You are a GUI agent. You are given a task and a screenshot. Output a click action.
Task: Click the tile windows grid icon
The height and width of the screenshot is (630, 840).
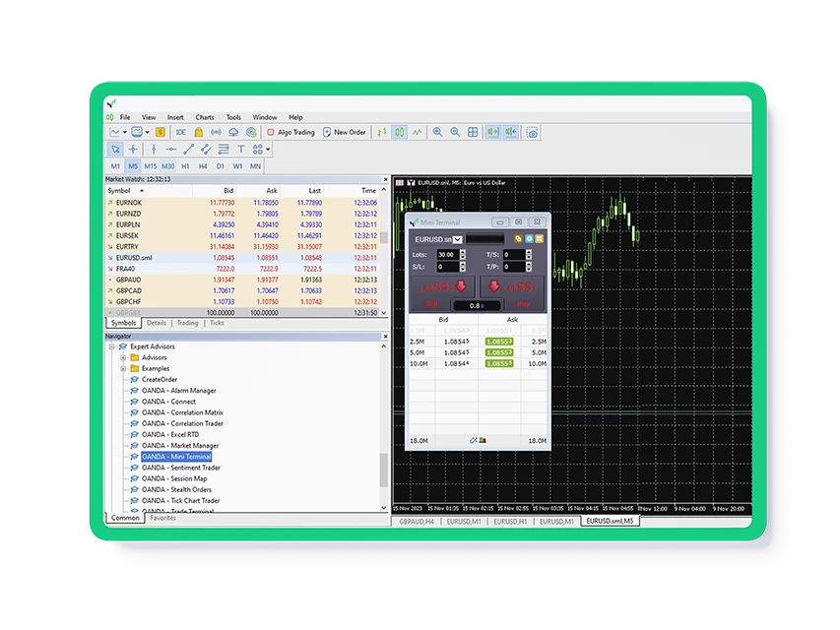(x=473, y=132)
